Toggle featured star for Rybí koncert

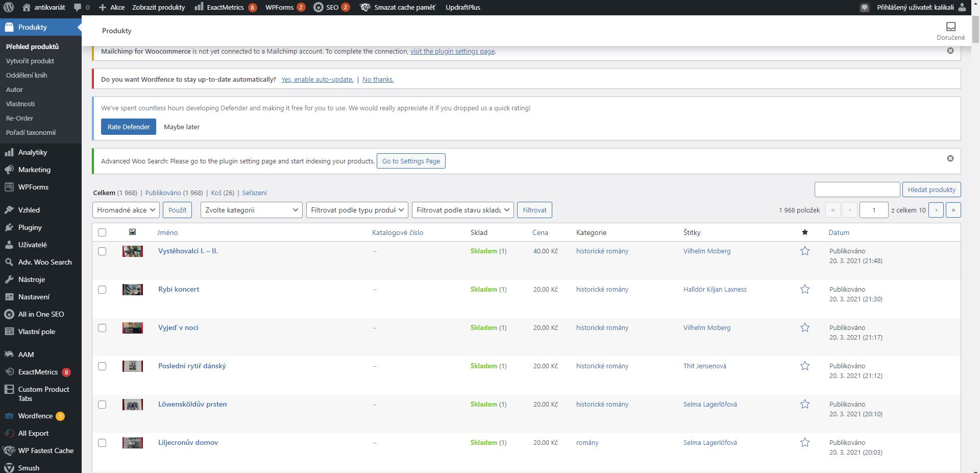tap(805, 289)
